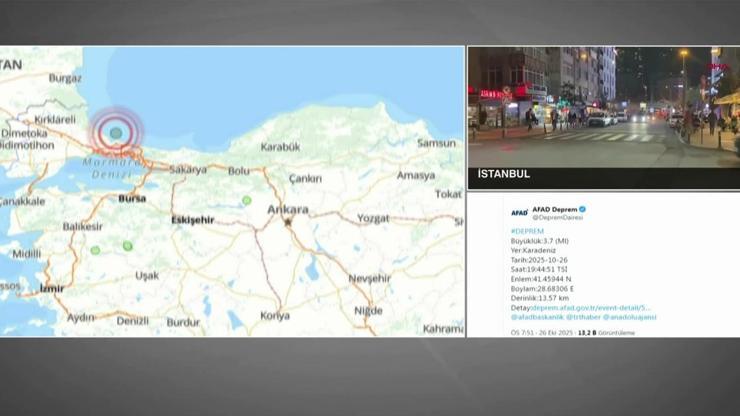Click the tweet timestamp 26 Eki 2025
The image size is (740, 416).
click(541, 332)
